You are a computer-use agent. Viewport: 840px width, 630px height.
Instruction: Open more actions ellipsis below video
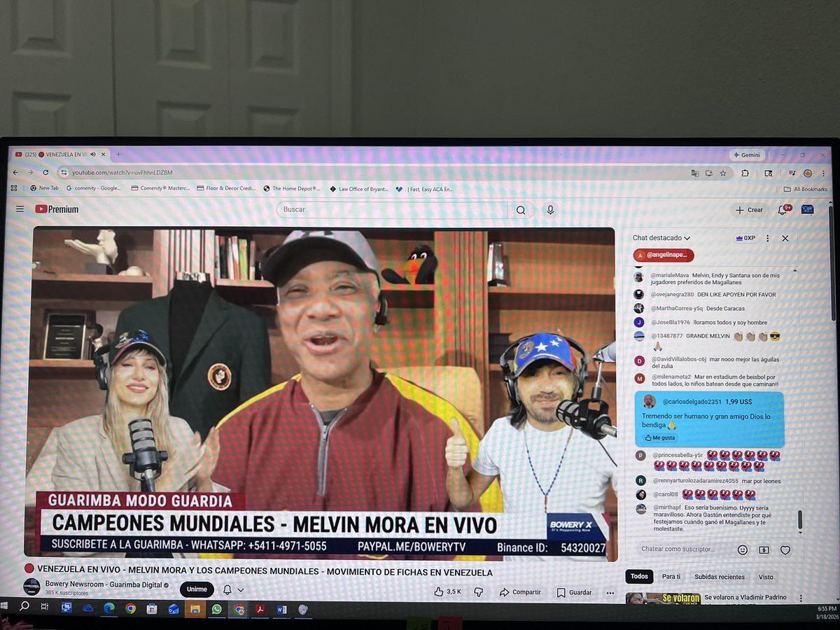610,592
